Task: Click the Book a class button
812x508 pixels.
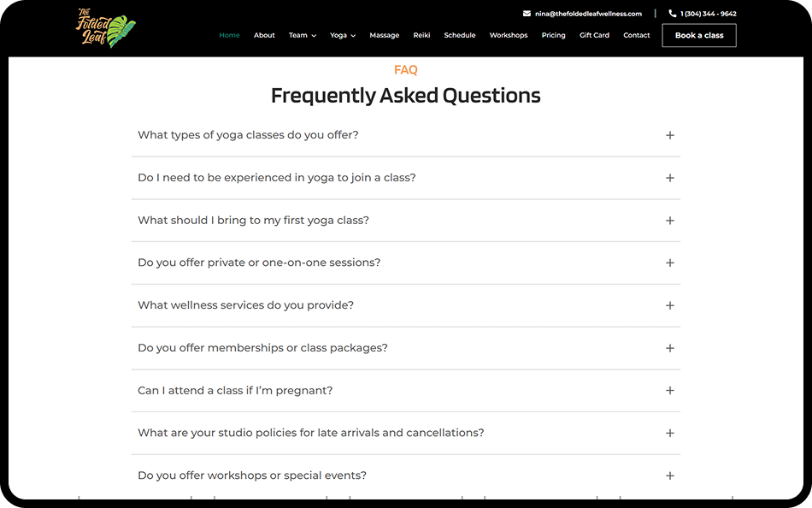Action: tap(698, 35)
